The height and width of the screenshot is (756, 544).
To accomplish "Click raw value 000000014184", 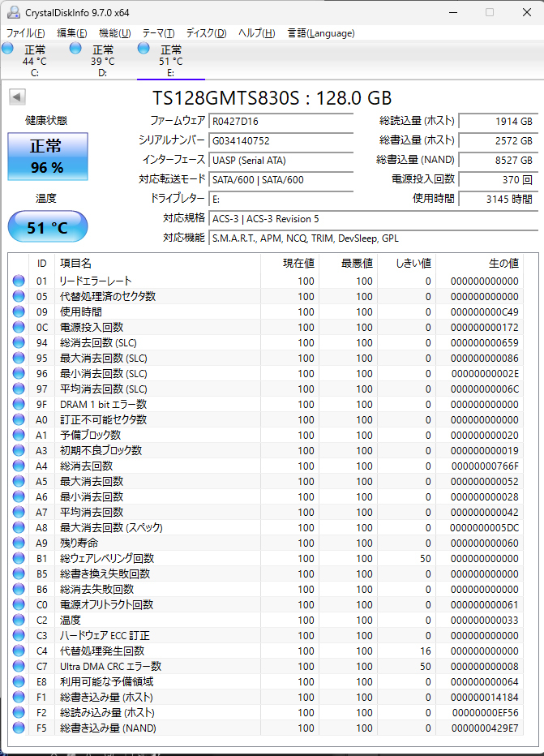I will click(x=485, y=697).
